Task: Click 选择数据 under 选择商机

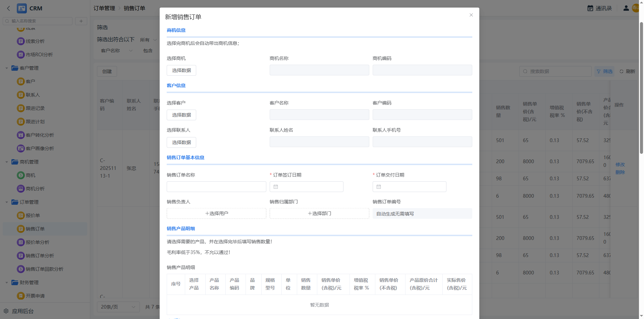Action: tap(181, 70)
